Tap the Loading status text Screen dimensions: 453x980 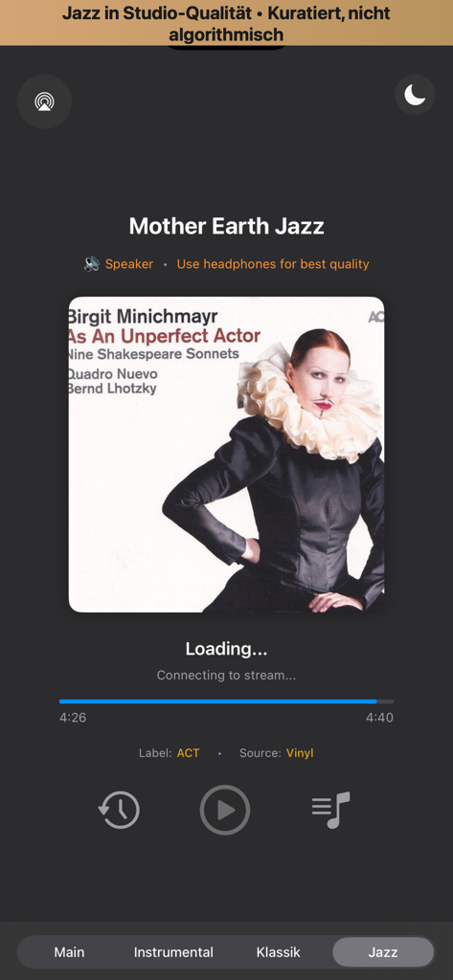[226, 650]
